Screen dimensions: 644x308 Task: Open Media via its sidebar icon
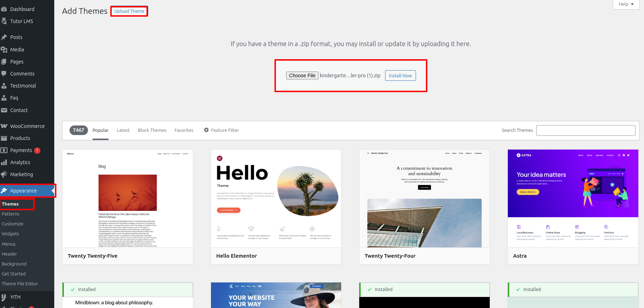[x=4, y=50]
